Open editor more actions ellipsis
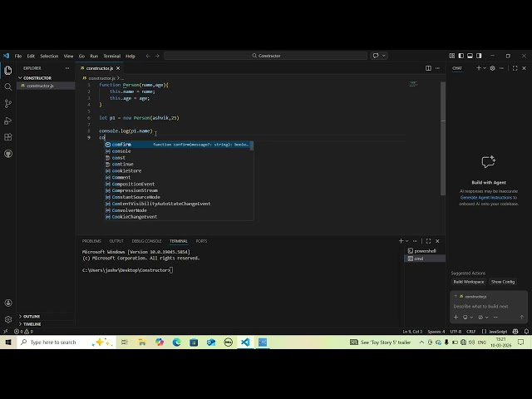 (x=438, y=68)
